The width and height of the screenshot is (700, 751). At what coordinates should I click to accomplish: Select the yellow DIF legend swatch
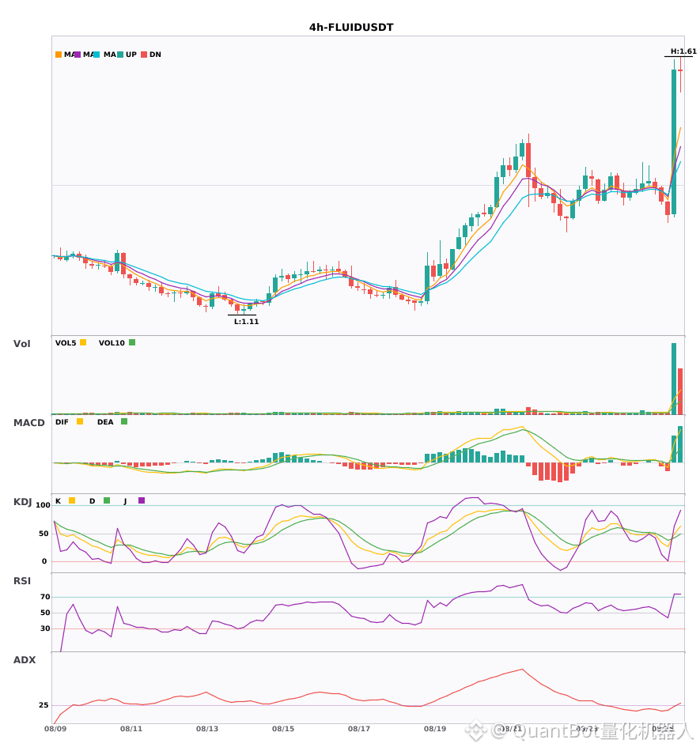(x=80, y=421)
